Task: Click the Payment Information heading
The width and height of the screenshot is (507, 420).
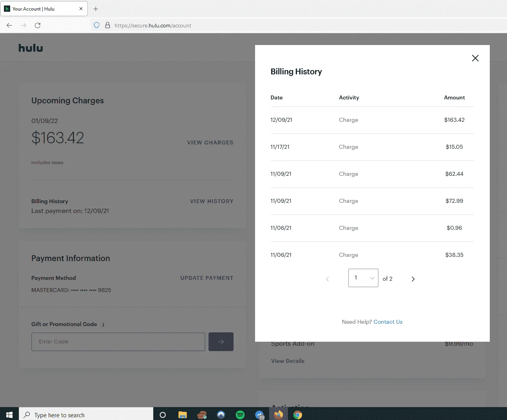Action: (71, 258)
